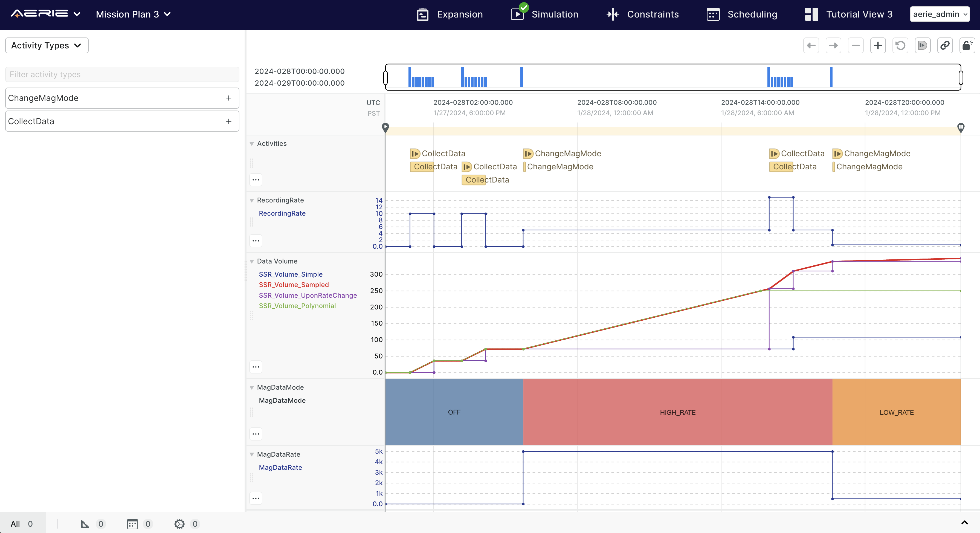Open the Mission Plan 3 menu
The height and width of the screenshot is (533, 980).
[133, 15]
